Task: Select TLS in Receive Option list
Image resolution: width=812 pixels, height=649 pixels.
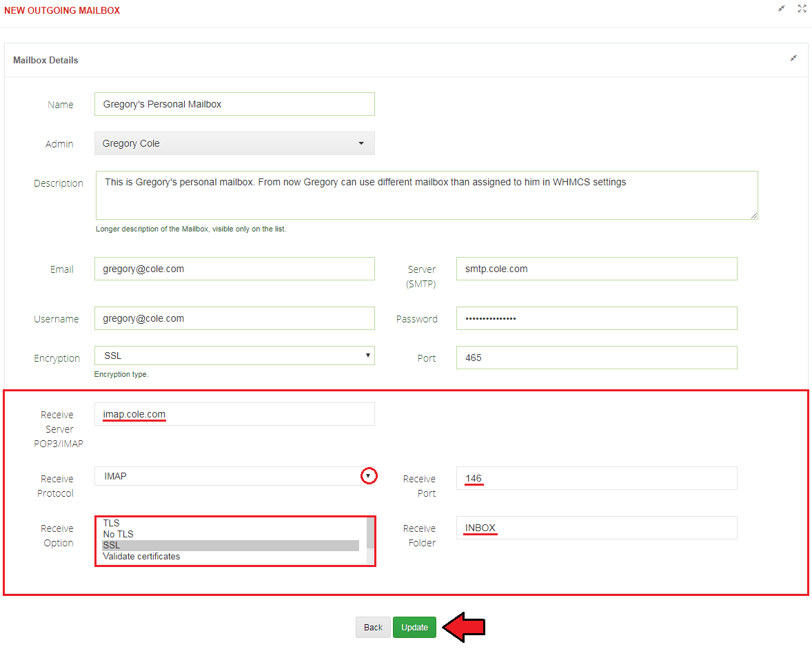Action: (230, 523)
